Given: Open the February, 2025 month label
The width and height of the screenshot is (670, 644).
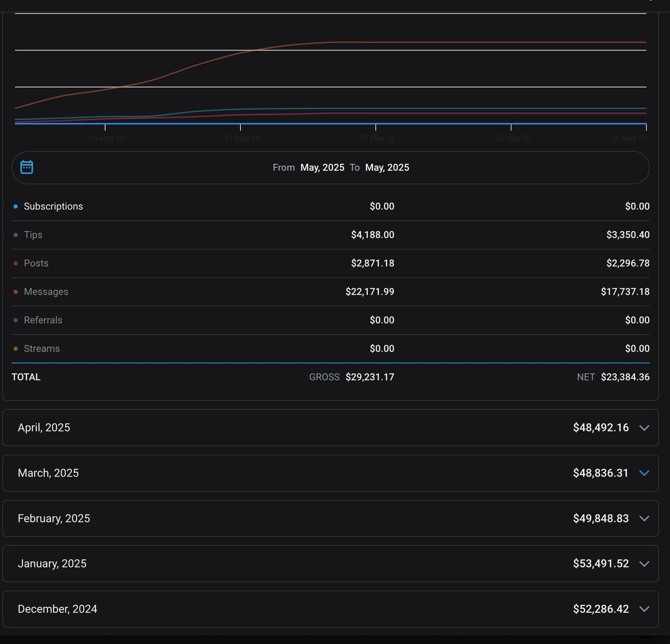Looking at the screenshot, I should point(54,518).
